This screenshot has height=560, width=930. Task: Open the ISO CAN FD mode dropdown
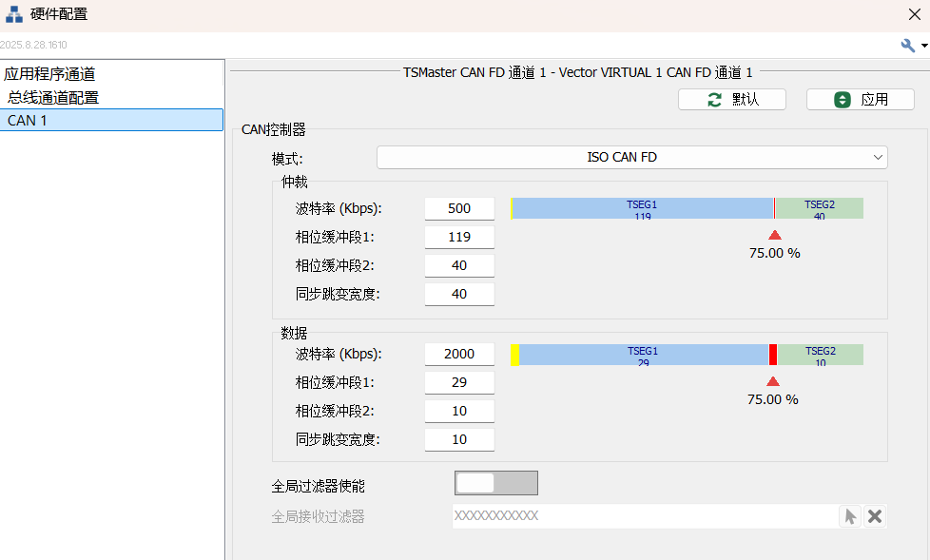(631, 157)
